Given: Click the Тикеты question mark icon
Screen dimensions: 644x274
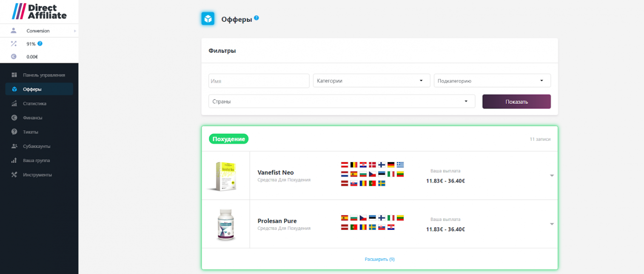Looking at the screenshot, I should click(x=14, y=132).
